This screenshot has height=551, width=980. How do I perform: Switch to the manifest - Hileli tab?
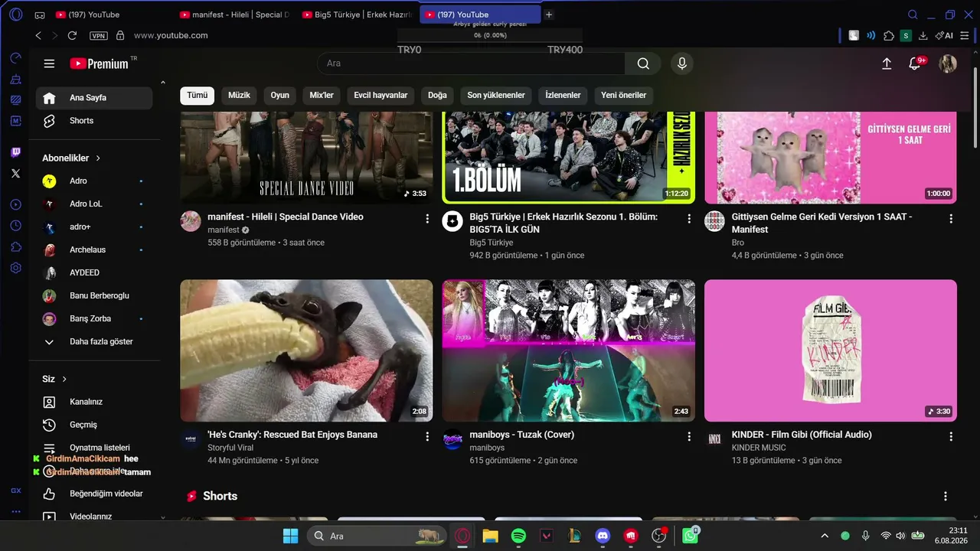[x=236, y=15]
